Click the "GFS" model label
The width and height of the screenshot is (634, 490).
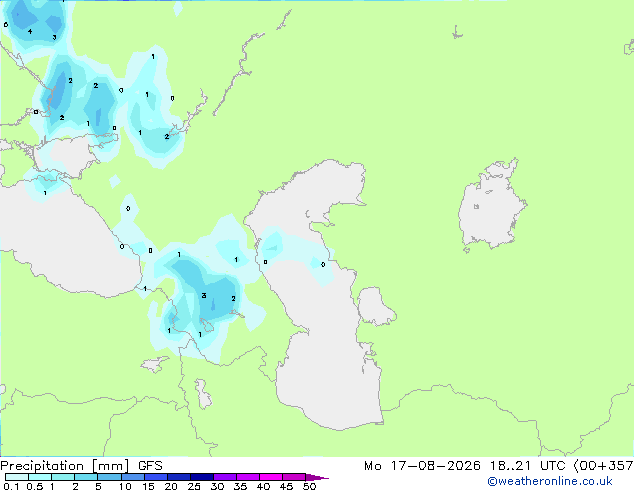(x=150, y=466)
